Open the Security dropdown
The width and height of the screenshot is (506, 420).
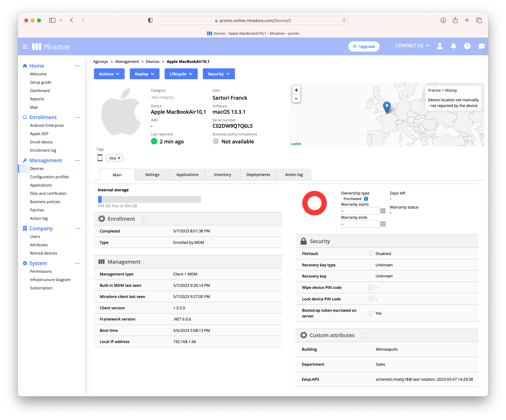(x=218, y=74)
